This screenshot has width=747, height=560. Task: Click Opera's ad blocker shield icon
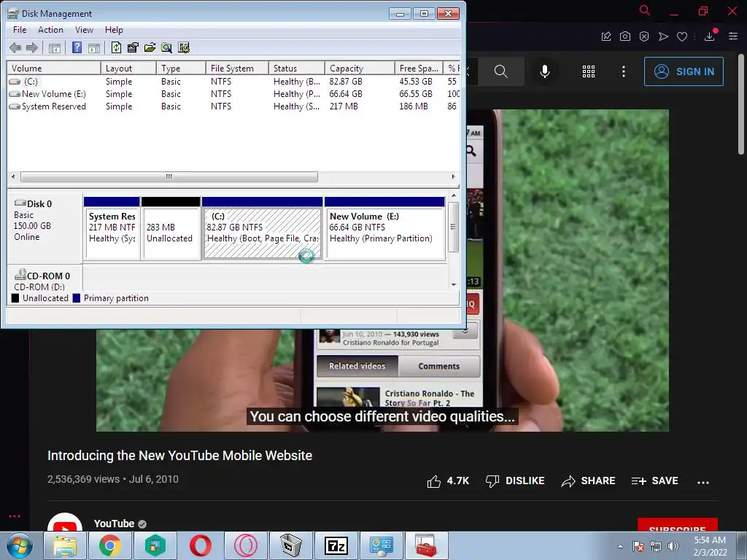pyautogui.click(x=644, y=36)
